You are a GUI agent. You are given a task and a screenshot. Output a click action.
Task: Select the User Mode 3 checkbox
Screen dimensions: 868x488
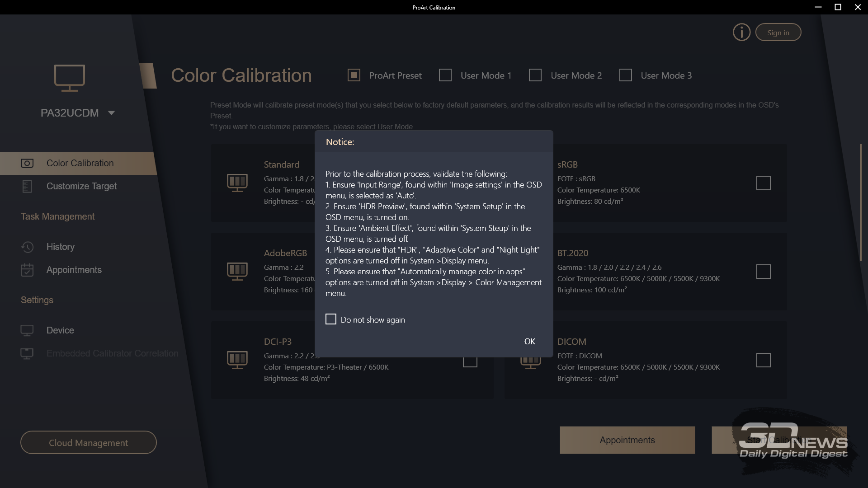click(x=626, y=75)
